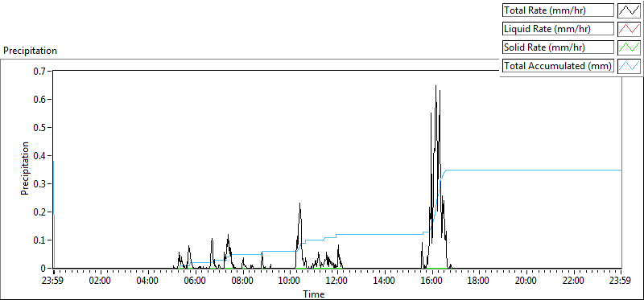
Task: Click the black Total Rate line icon
Action: [630, 10]
